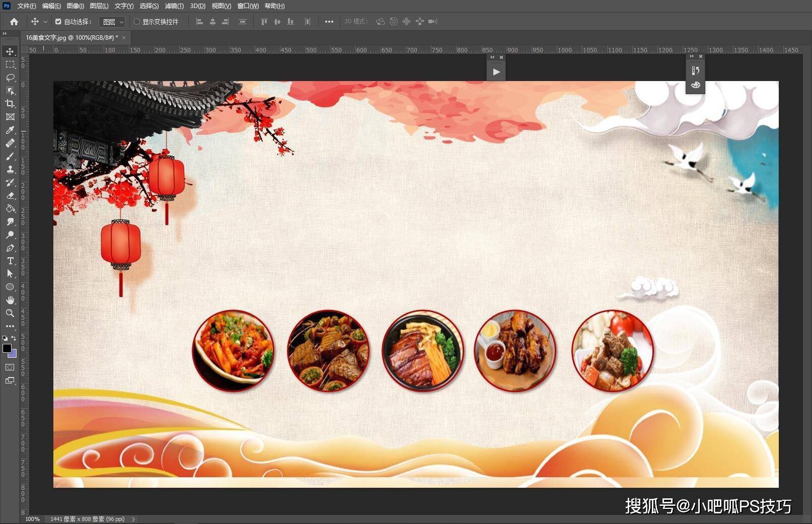Open the 图层 auto-select dropdown

coord(112,22)
